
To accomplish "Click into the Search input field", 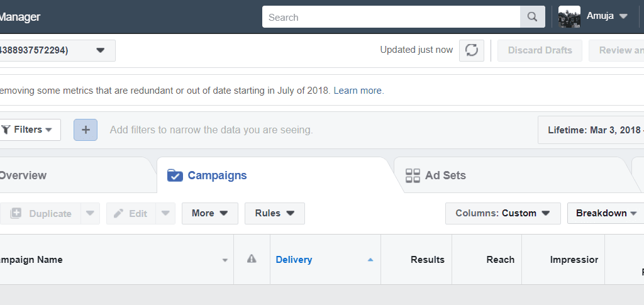I will pos(391,17).
